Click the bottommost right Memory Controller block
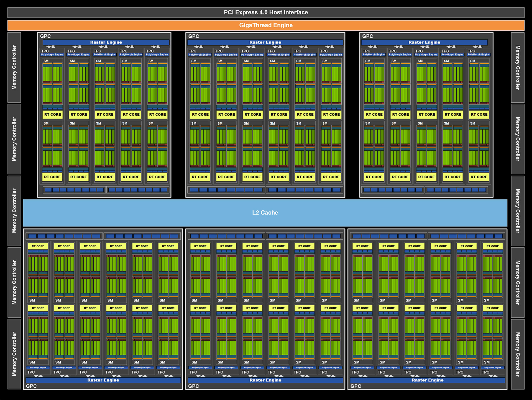 click(518, 354)
